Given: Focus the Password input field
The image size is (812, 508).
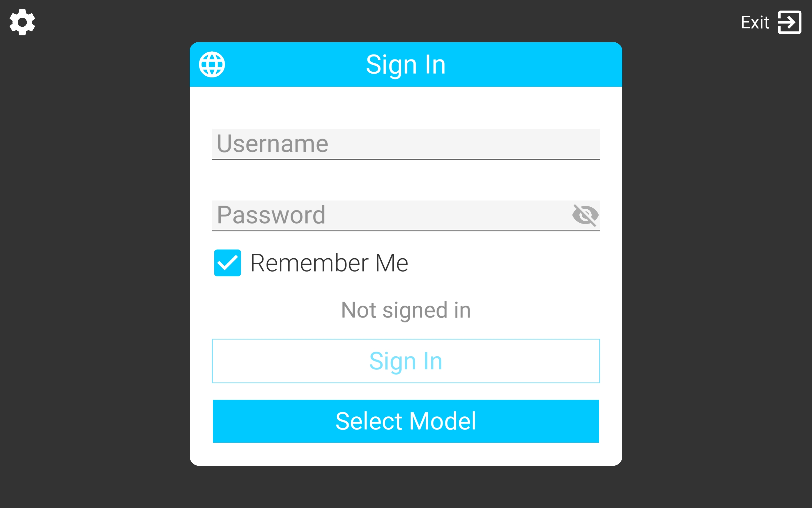Looking at the screenshot, I should click(390, 215).
